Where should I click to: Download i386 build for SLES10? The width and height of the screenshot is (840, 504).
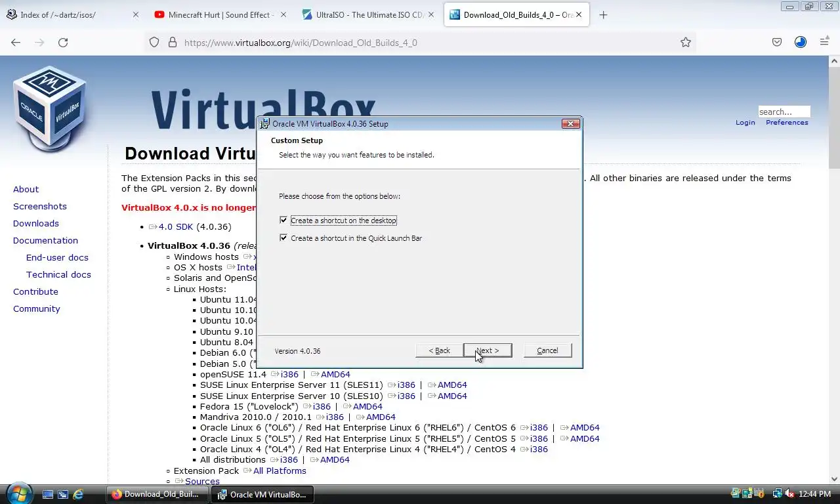coord(406,396)
